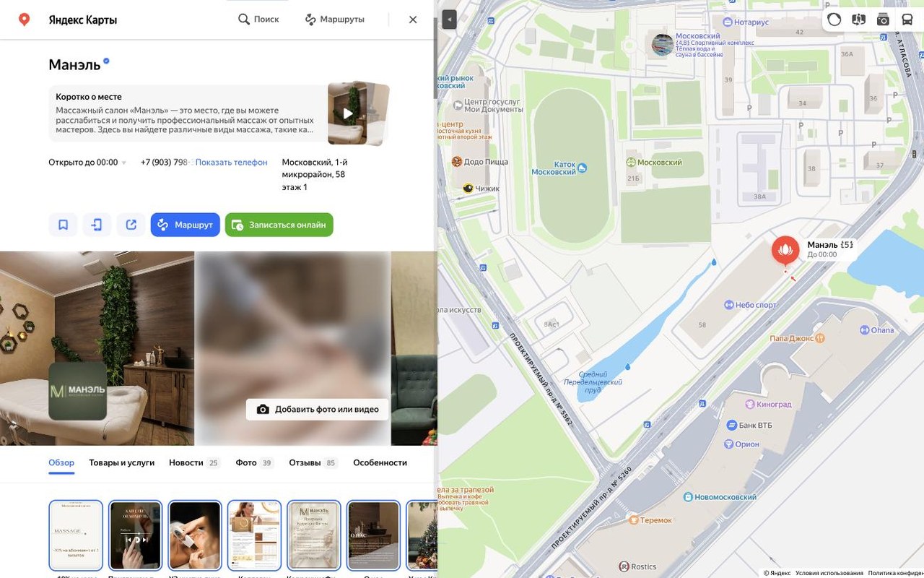The image size is (924, 578).
Task: Click the © Яндекс copyright text
Action: [x=777, y=573]
